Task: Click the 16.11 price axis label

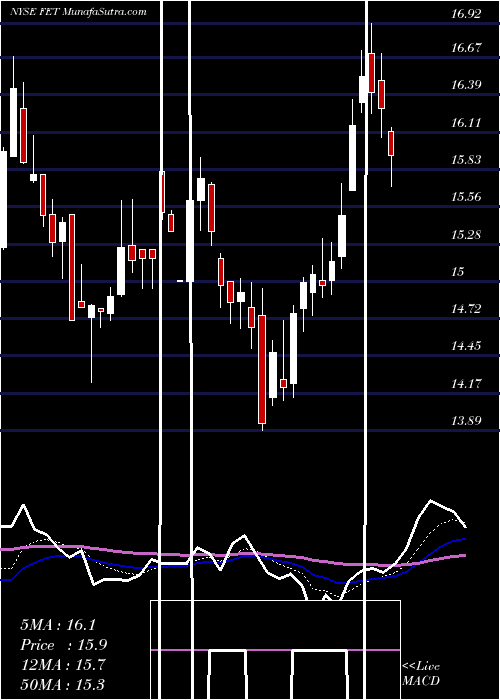Action: [466, 123]
